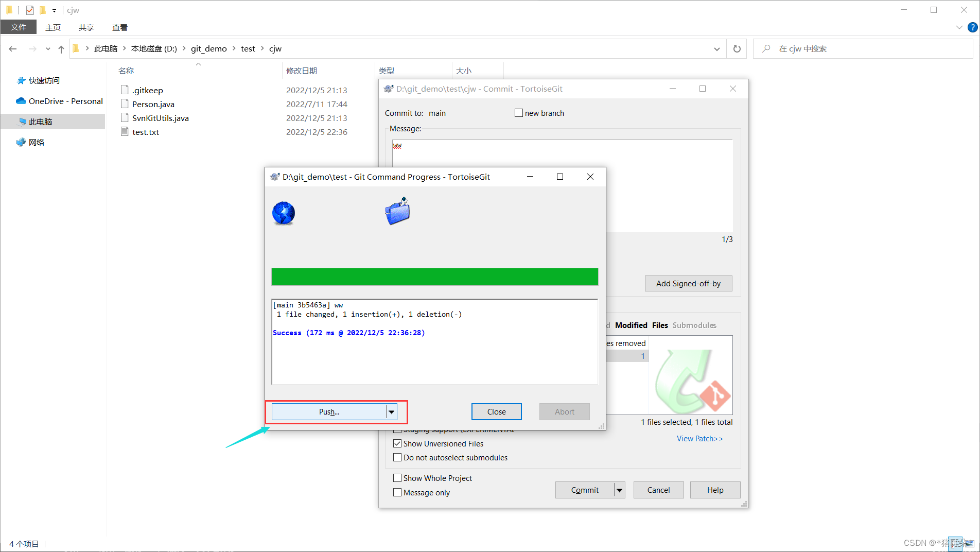The height and width of the screenshot is (552, 980).
Task: Sort by 类型 column header
Action: tap(387, 71)
